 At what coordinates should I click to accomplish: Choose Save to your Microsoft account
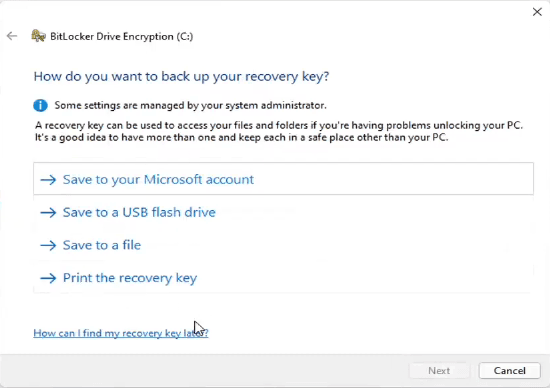pyautogui.click(x=283, y=179)
